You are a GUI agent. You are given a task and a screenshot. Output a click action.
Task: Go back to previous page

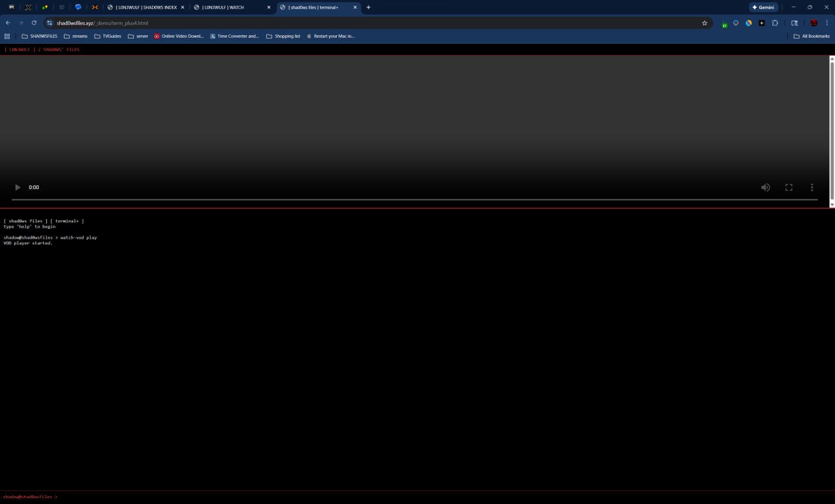[x=8, y=23]
